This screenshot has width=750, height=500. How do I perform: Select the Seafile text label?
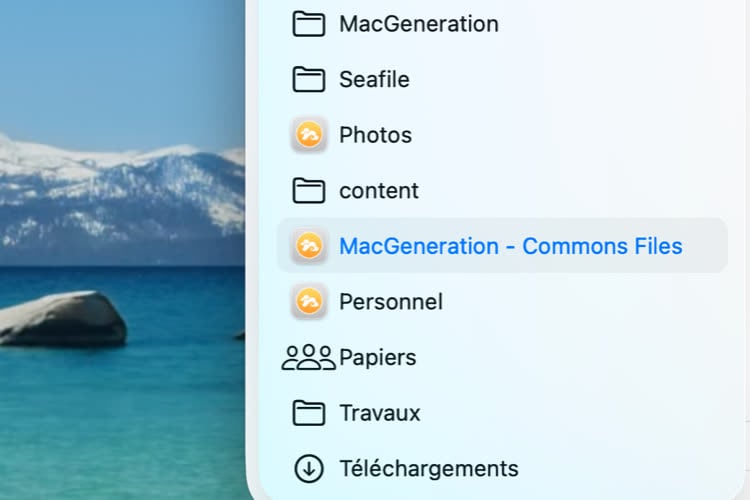point(374,79)
